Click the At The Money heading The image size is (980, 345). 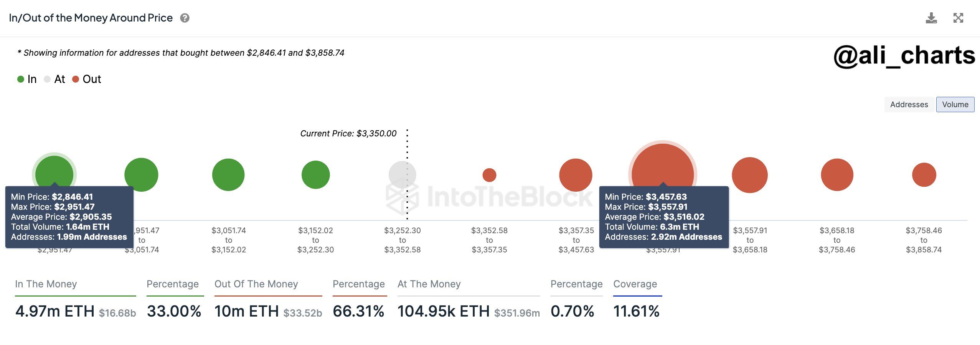429,284
